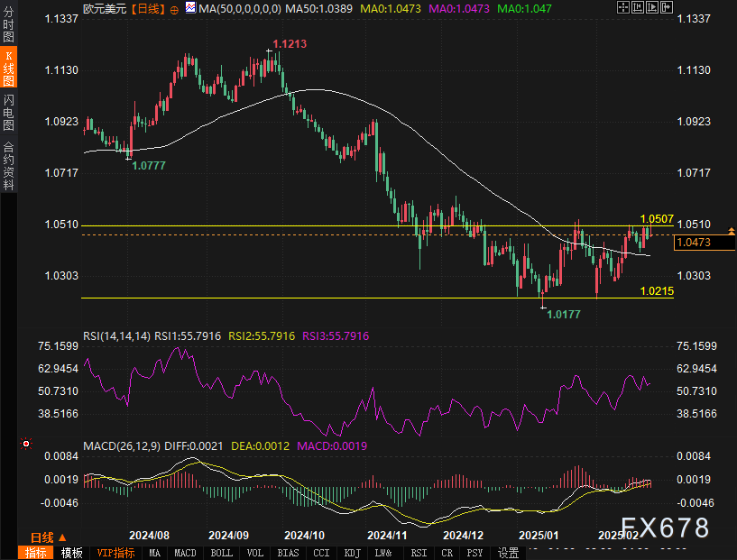Apply the BOLL indicator

(x=221, y=553)
